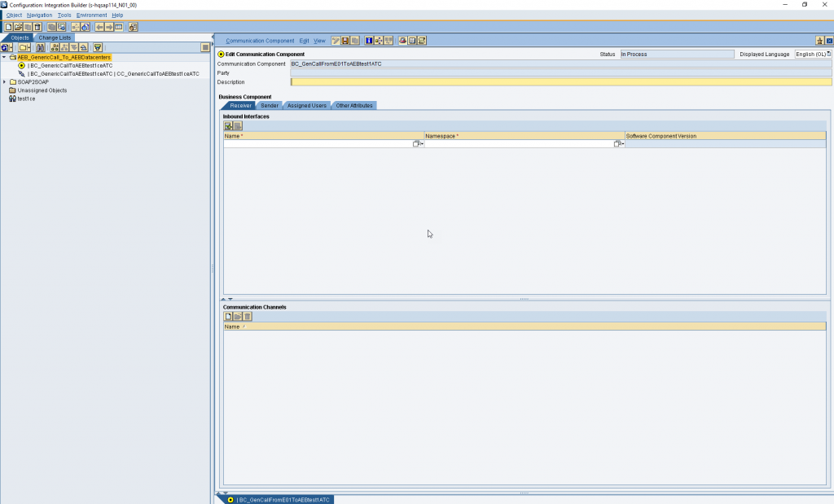Select BC_GenericCallToAEBtest1ceATC tree item
The width and height of the screenshot is (834, 504).
tap(70, 65)
